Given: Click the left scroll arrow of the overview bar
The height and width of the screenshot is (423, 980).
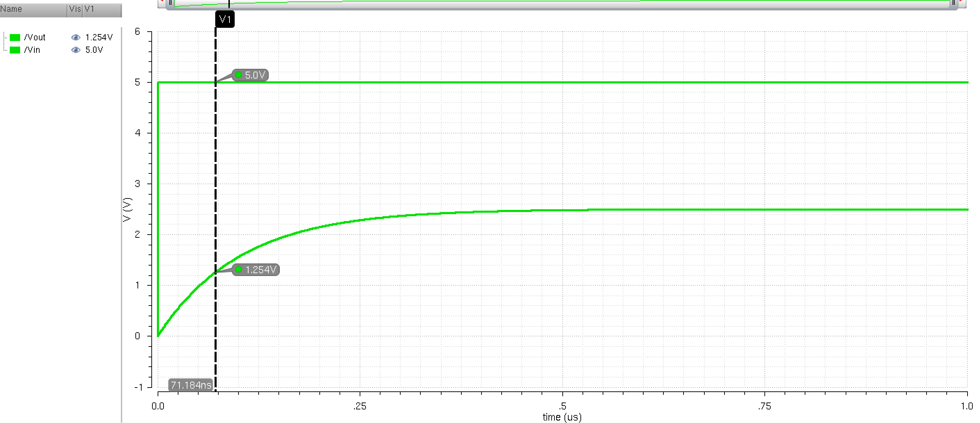Looking at the screenshot, I should pyautogui.click(x=161, y=2).
